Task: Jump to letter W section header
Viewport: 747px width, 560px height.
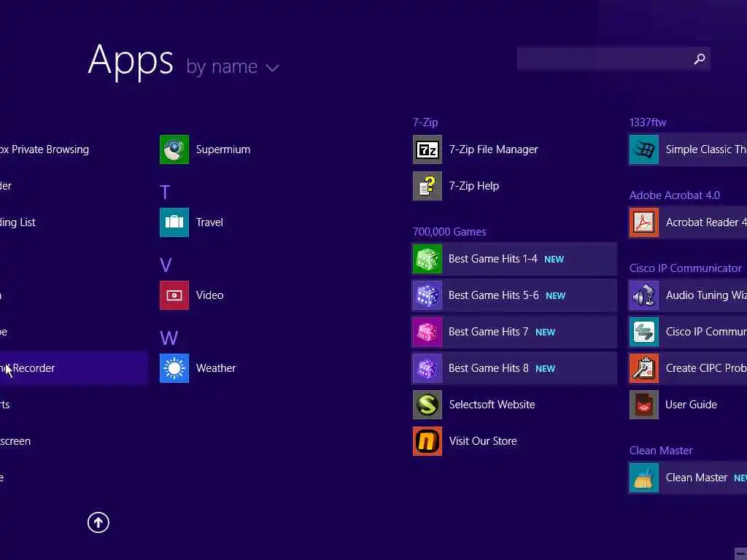Action: tap(169, 338)
